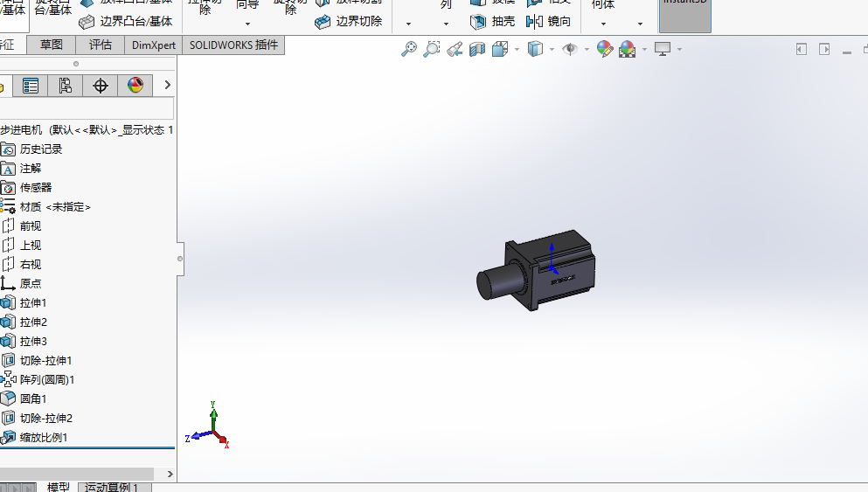Collapse the feature panel via splitter handle

tap(180, 259)
